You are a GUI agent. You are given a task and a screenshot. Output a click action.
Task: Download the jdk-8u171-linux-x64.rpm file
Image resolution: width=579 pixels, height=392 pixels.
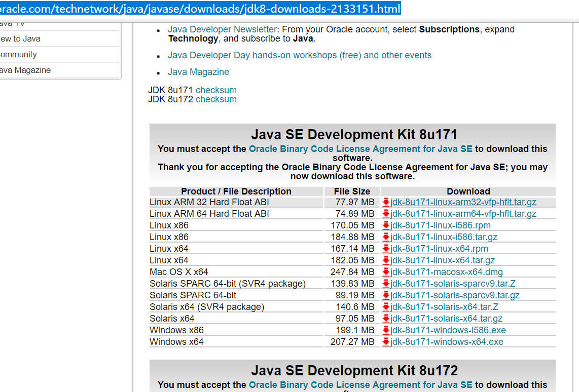coord(439,249)
